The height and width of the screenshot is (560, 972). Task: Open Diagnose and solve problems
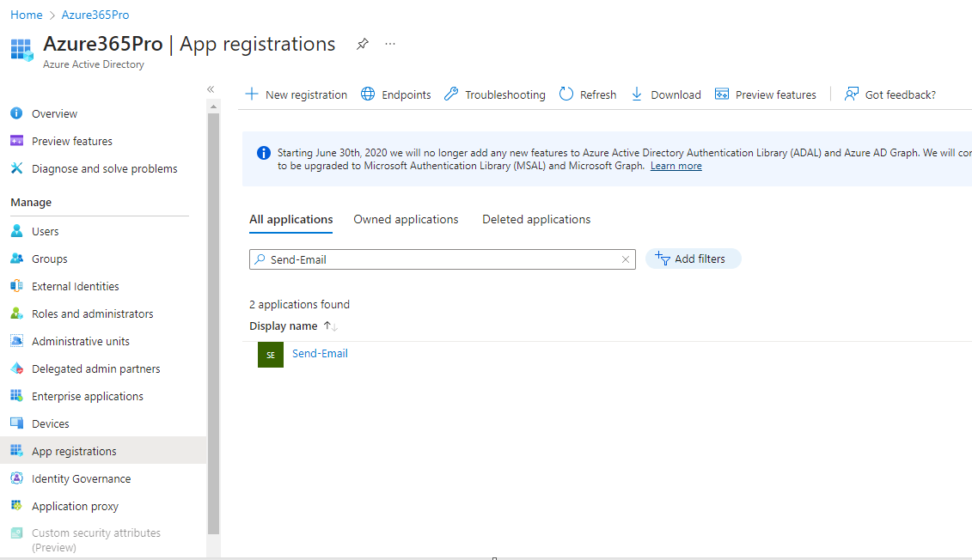tap(103, 168)
